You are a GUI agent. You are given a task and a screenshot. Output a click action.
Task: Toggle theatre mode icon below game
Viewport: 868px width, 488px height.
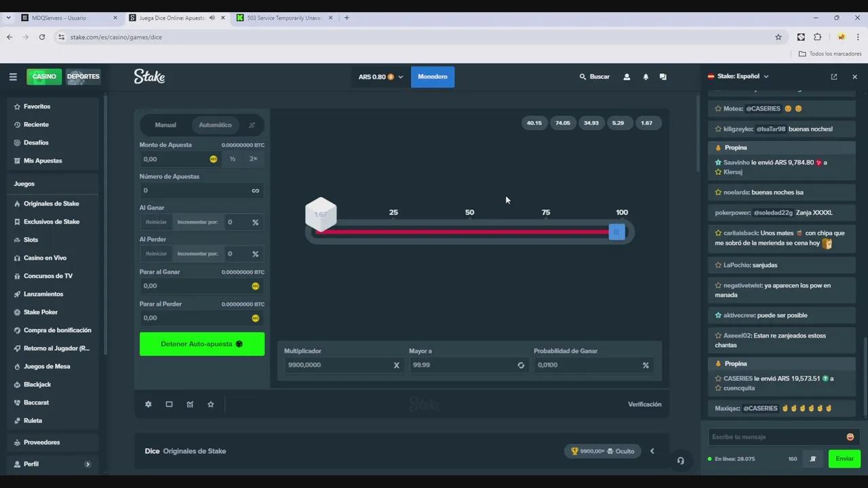pyautogui.click(x=169, y=404)
